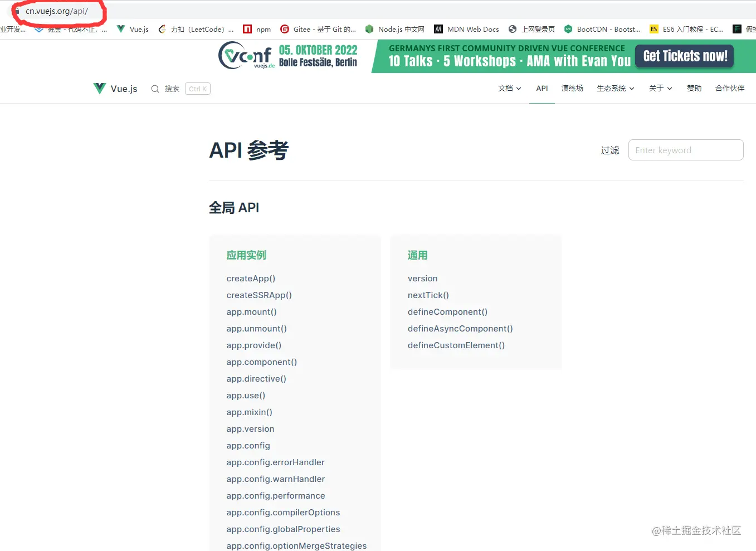The image size is (756, 551).
Task: Click the Enter keyword filter field
Action: (x=686, y=150)
